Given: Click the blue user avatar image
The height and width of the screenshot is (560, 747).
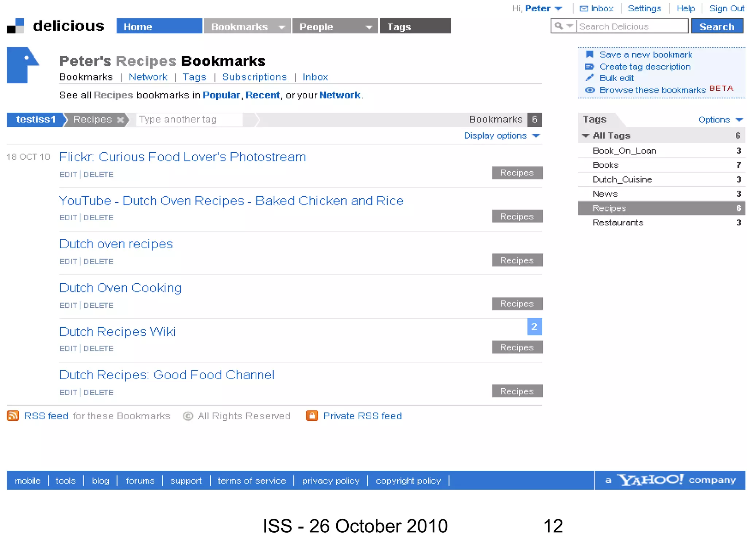Looking at the screenshot, I should tap(23, 65).
